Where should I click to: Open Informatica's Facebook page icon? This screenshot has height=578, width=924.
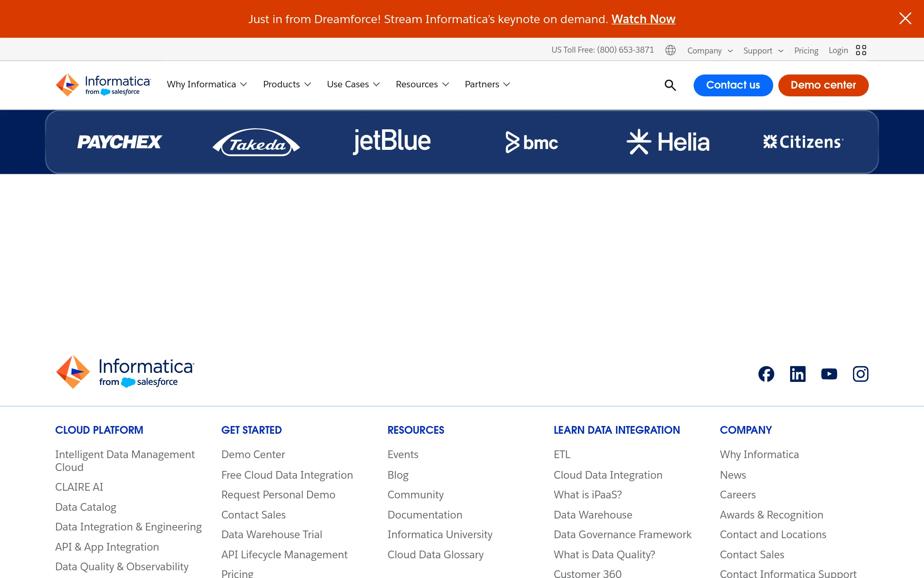[766, 374]
